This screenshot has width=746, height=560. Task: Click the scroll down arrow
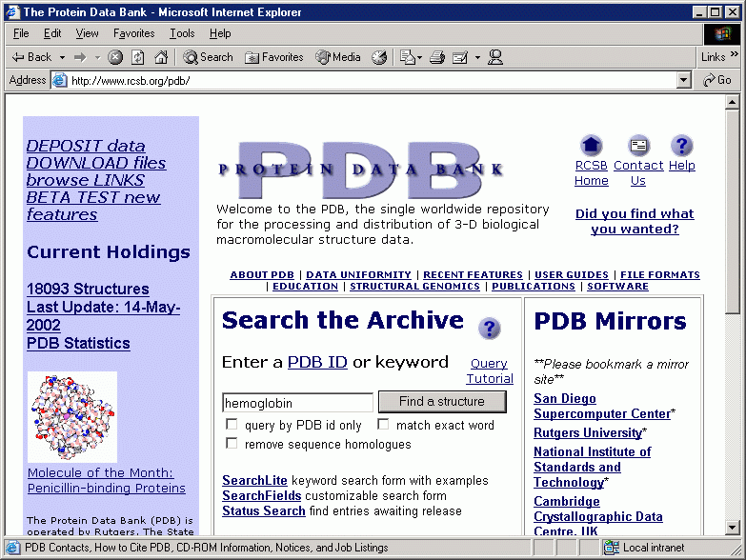[x=733, y=528]
